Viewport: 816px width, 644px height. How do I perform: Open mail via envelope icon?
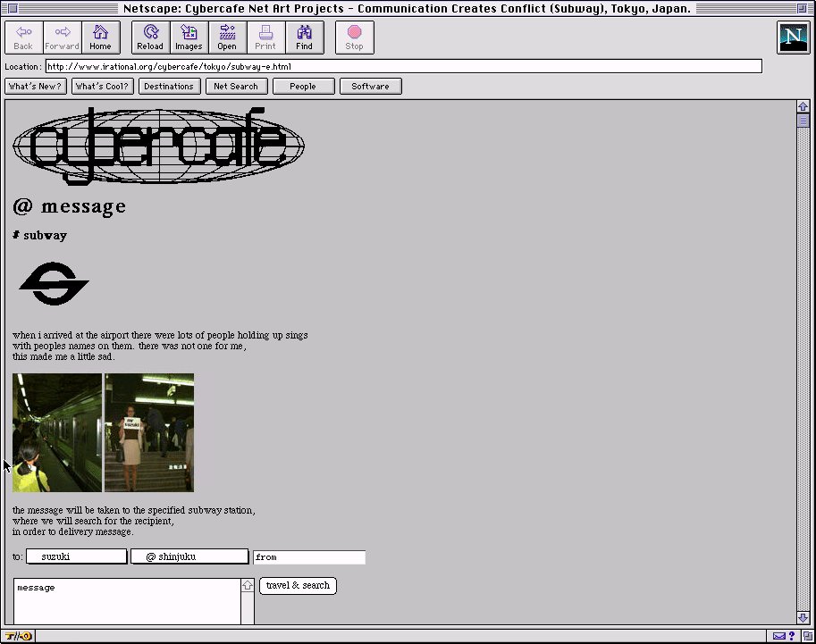[779, 636]
